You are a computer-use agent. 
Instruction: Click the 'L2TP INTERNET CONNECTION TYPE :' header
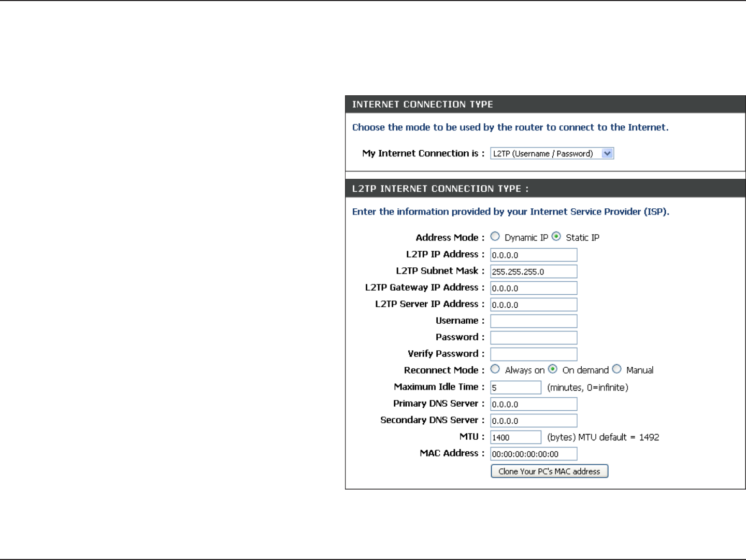440,189
